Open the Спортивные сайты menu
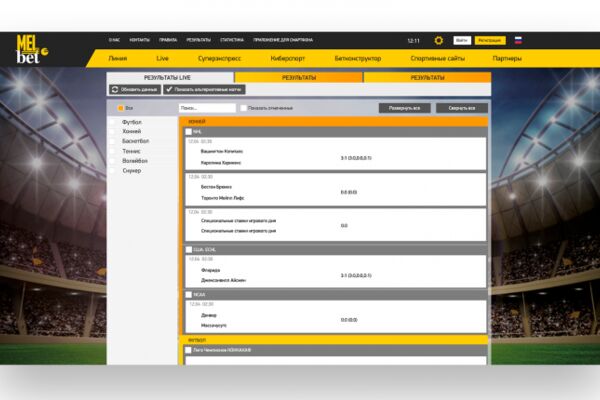This screenshot has height=400, width=600. (x=437, y=59)
